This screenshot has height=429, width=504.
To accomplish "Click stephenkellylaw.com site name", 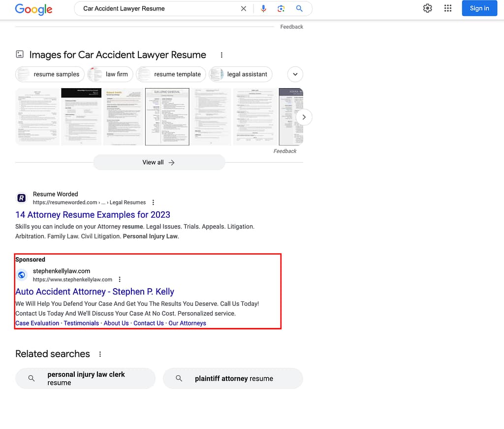I will [62, 271].
